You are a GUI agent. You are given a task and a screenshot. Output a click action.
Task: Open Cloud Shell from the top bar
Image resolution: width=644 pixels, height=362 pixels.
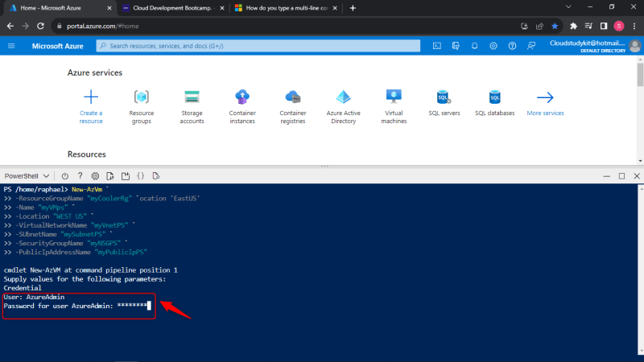436,46
